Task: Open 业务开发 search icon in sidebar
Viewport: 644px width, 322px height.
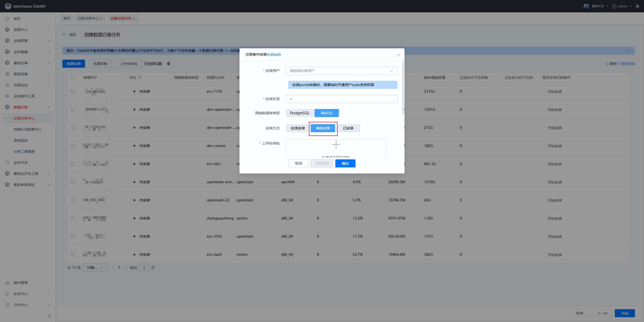Action: [x=7, y=163]
